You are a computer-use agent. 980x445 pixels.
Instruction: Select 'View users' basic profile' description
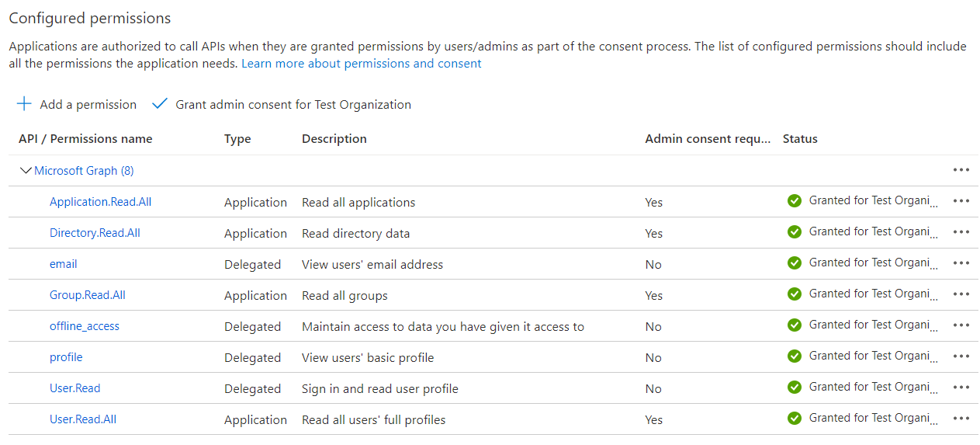368,357
